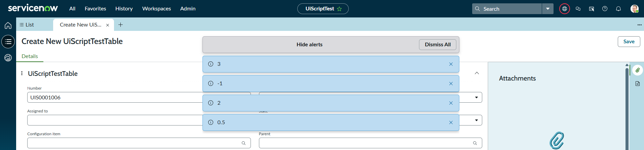
Task: Close the Create New UiS... tab
Action: [x=108, y=25]
